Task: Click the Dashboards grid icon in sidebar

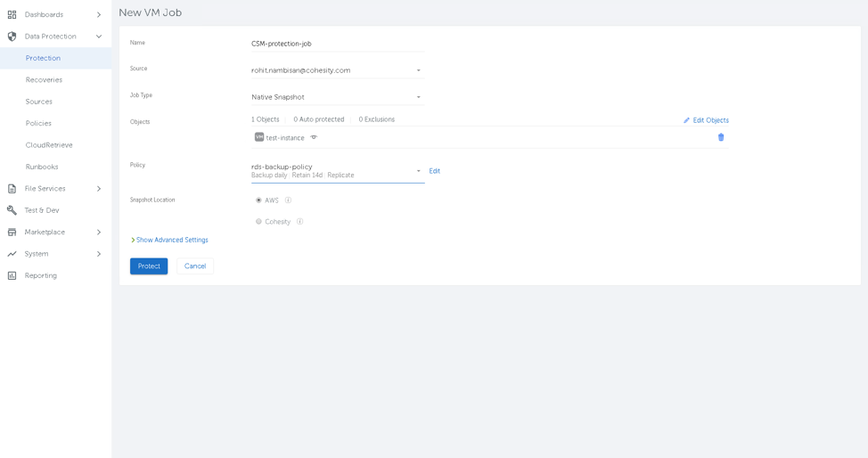Action: (x=12, y=15)
